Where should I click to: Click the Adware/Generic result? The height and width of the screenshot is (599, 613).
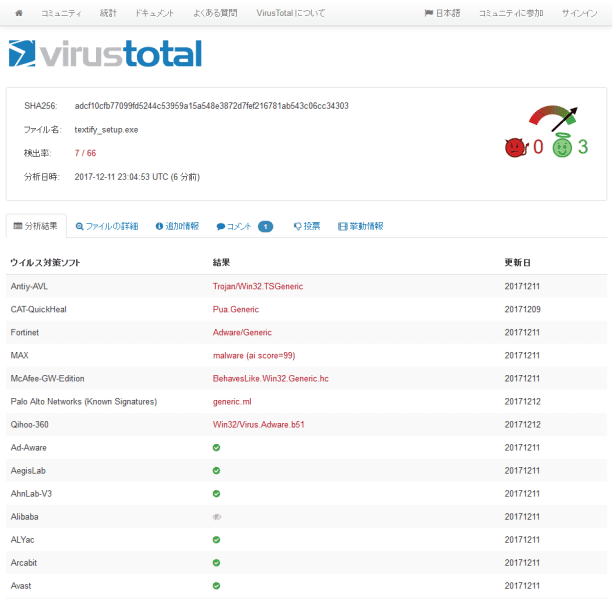click(x=242, y=332)
